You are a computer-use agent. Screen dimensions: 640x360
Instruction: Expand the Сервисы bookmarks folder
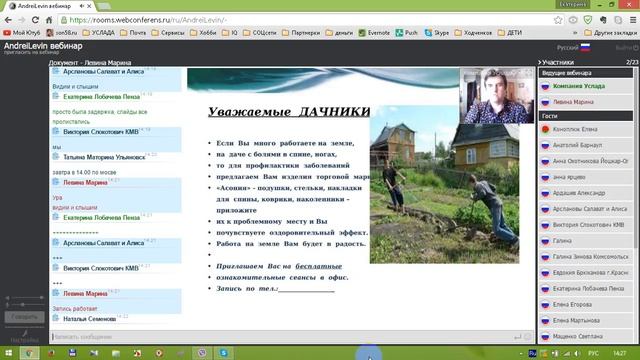[x=168, y=33]
